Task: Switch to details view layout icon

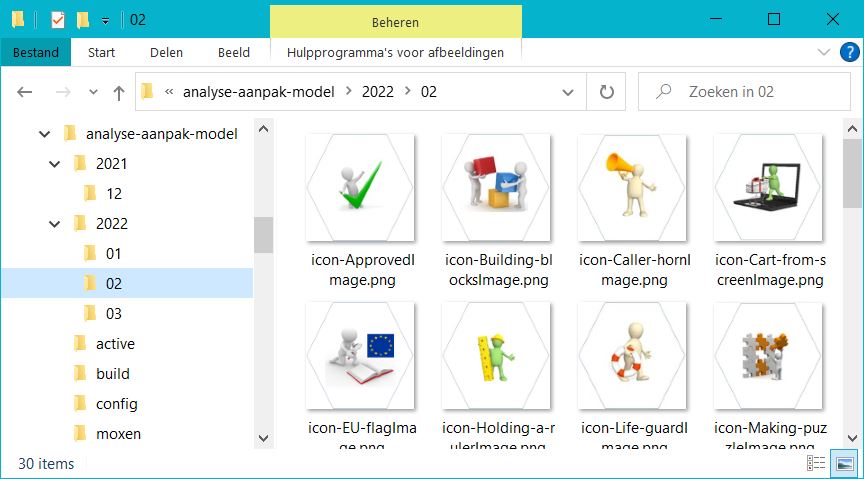Action: point(817,463)
